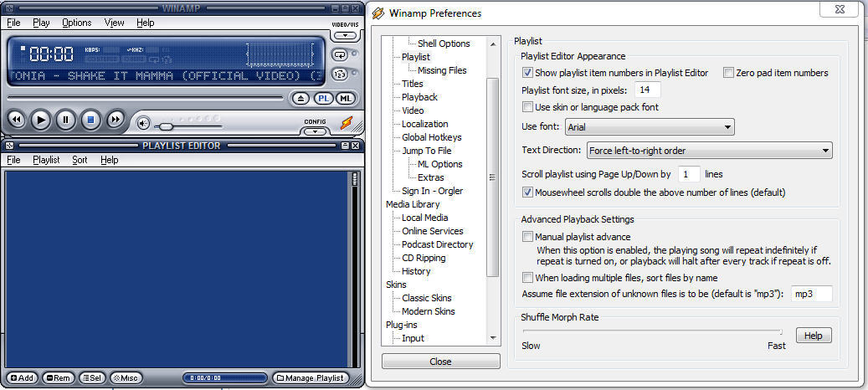The width and height of the screenshot is (868, 390).
Task: Toggle the Shuffle (123) button
Action: click(340, 74)
